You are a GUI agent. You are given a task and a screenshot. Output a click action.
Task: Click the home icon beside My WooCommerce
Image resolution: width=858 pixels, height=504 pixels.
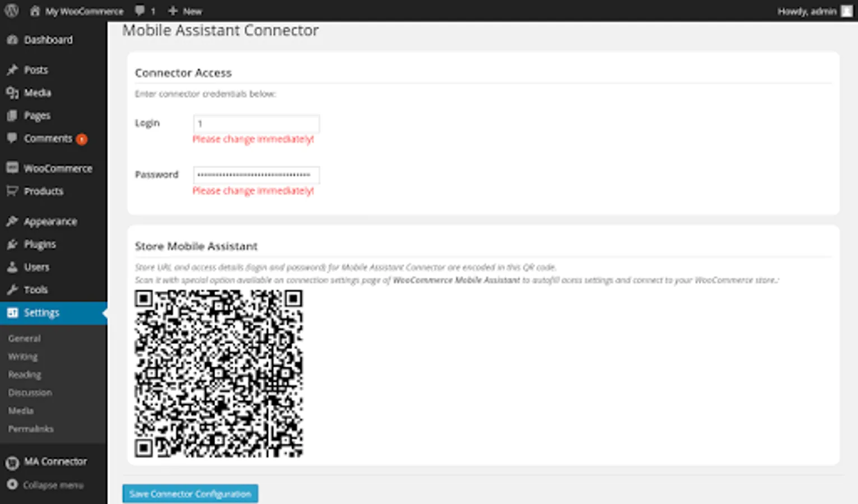35,11
